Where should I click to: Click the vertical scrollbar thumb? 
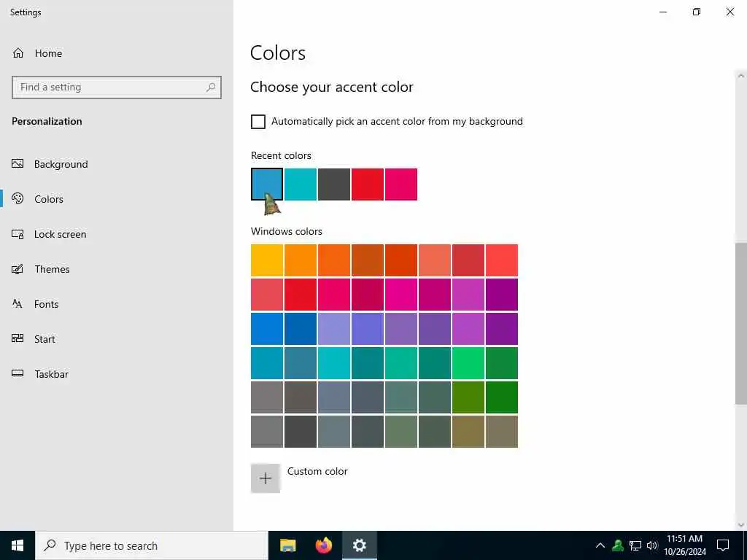[741, 324]
